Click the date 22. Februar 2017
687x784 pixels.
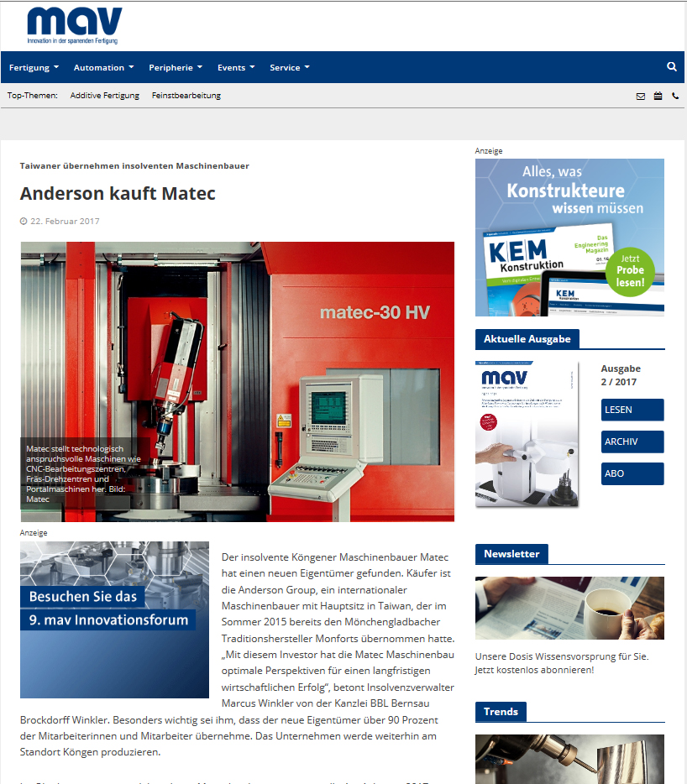pyautogui.click(x=65, y=221)
